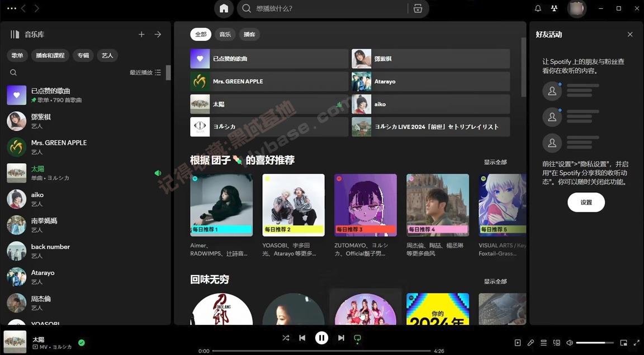This screenshot has width=644, height=355.
Task: Expand the music library with the arrow
Action: pos(158,34)
